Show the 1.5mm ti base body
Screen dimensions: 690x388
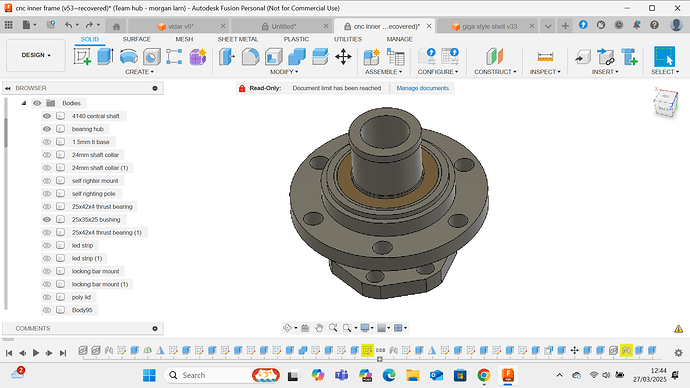(x=47, y=142)
